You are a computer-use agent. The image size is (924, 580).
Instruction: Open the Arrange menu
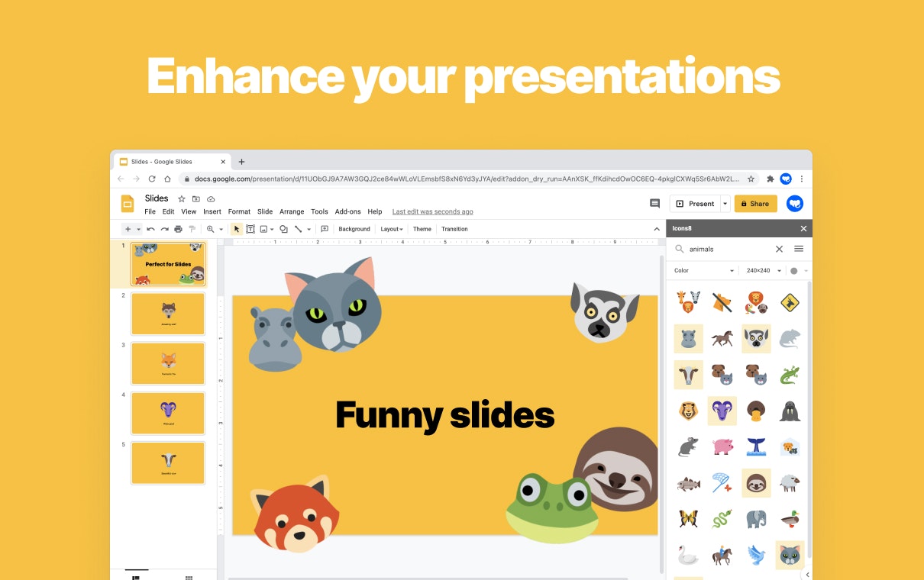pyautogui.click(x=292, y=211)
